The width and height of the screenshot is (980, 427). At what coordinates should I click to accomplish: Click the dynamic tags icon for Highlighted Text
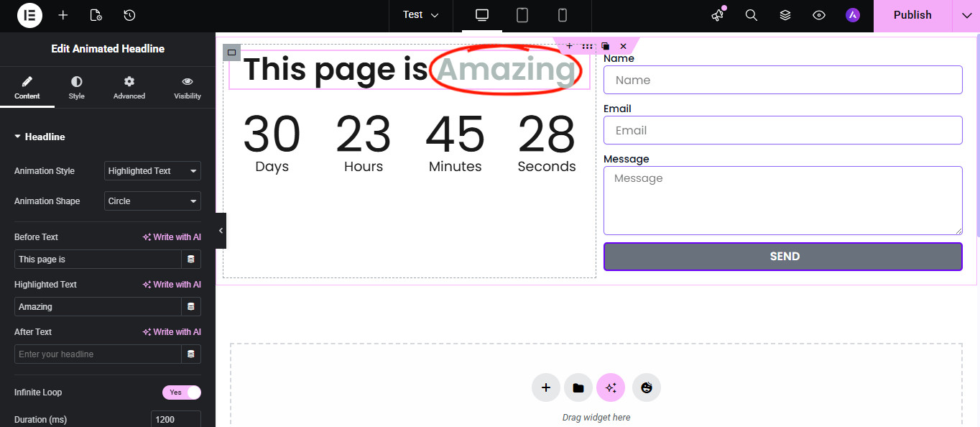coord(191,307)
